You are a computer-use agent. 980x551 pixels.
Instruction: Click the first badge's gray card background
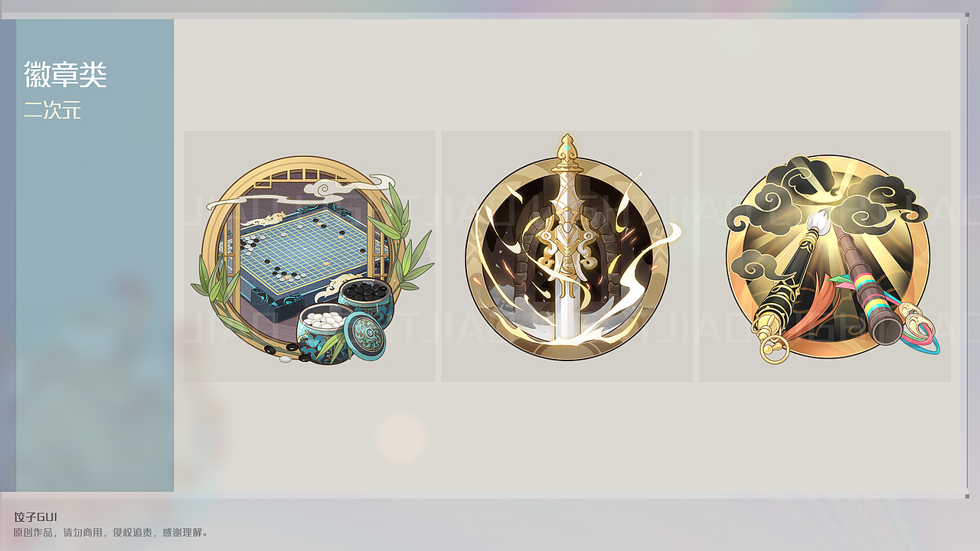(309, 256)
